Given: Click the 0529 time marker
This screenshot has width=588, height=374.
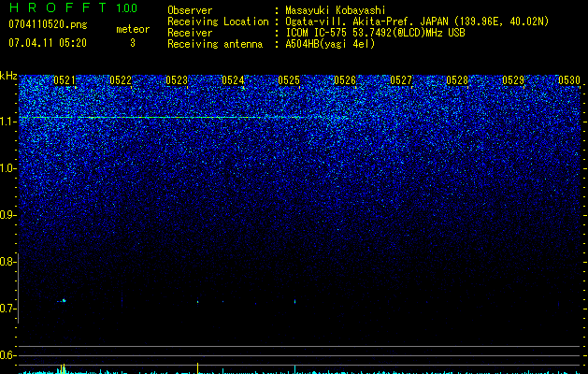Looking at the screenshot, I should pyautogui.click(x=513, y=80).
